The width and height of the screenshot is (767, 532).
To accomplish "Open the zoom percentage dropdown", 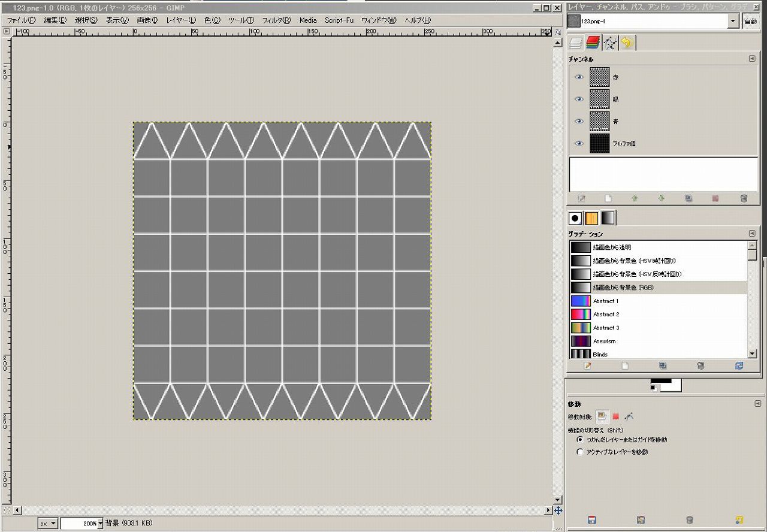I will coord(100,523).
